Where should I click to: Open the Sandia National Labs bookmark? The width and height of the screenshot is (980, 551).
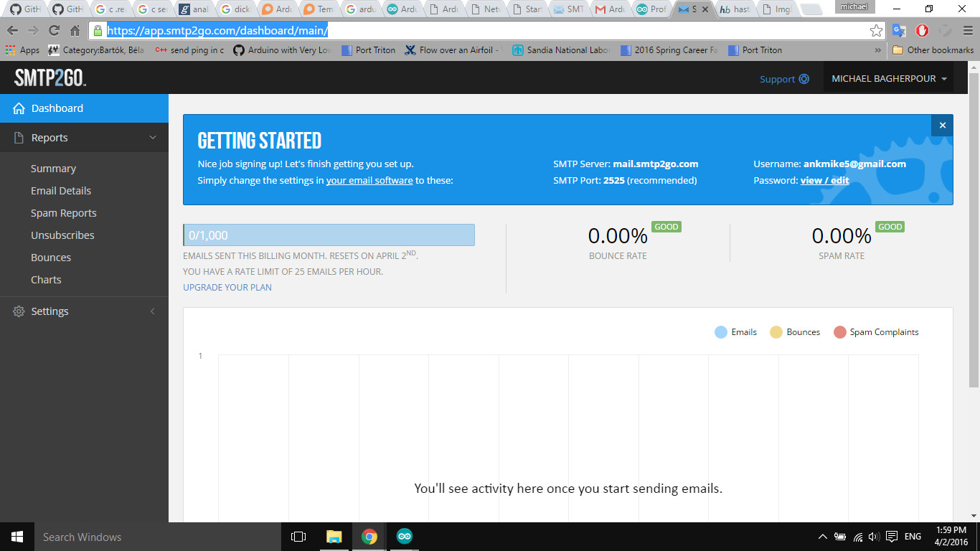562,50
